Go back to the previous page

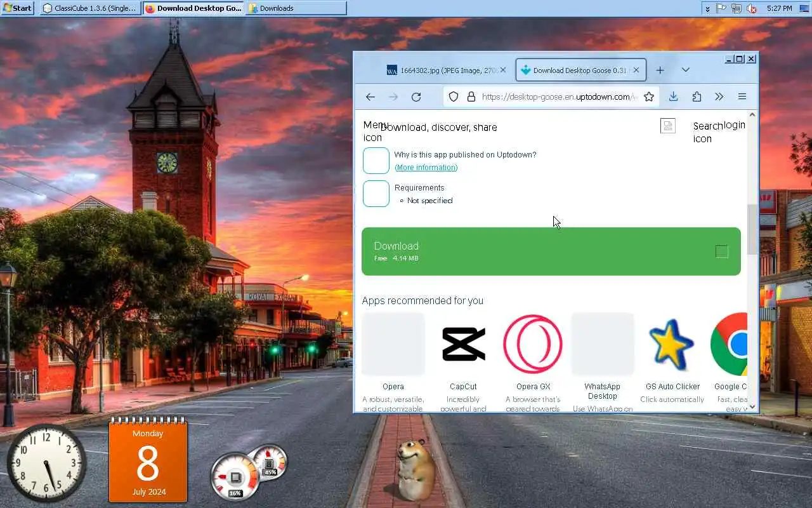coord(370,97)
